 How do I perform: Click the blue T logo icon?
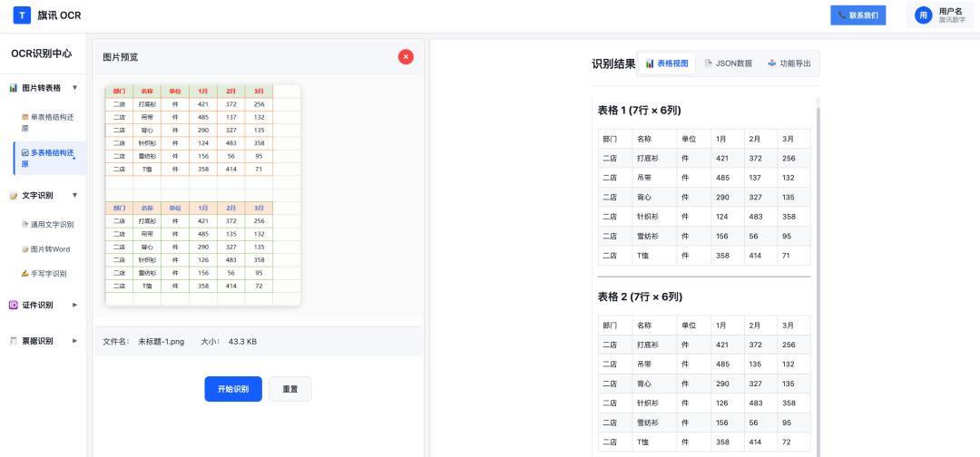click(x=22, y=15)
